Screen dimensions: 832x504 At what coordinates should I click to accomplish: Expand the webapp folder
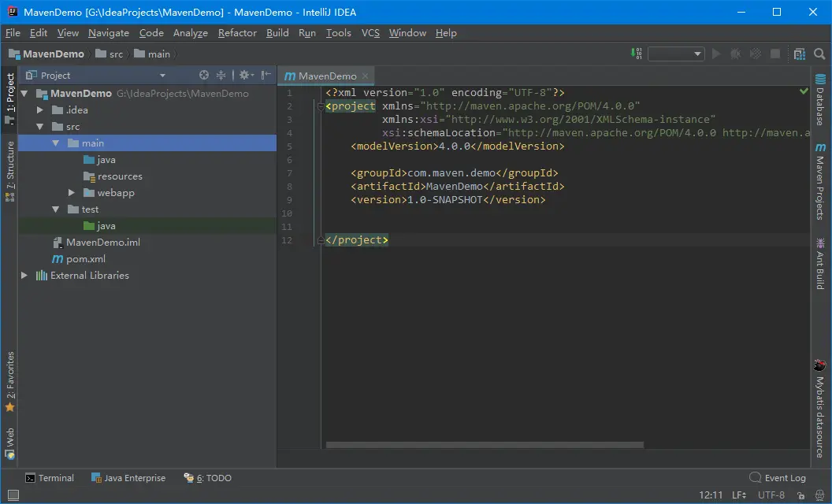(72, 193)
